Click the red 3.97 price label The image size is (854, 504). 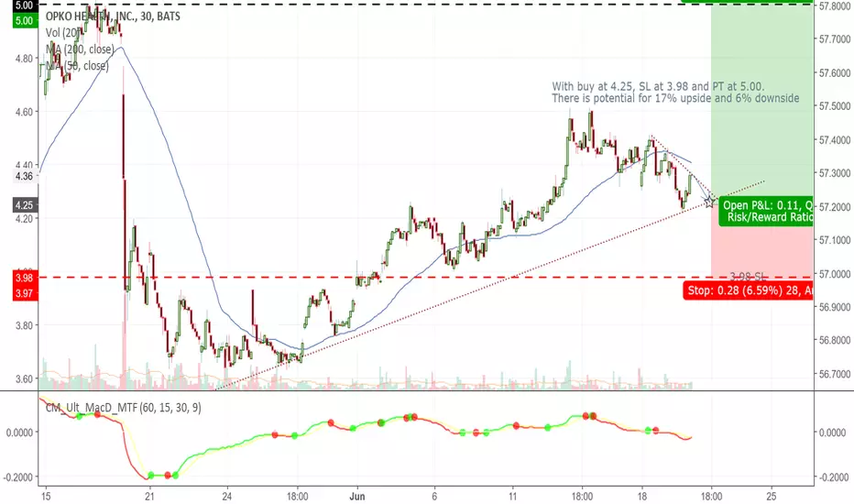[x=24, y=293]
